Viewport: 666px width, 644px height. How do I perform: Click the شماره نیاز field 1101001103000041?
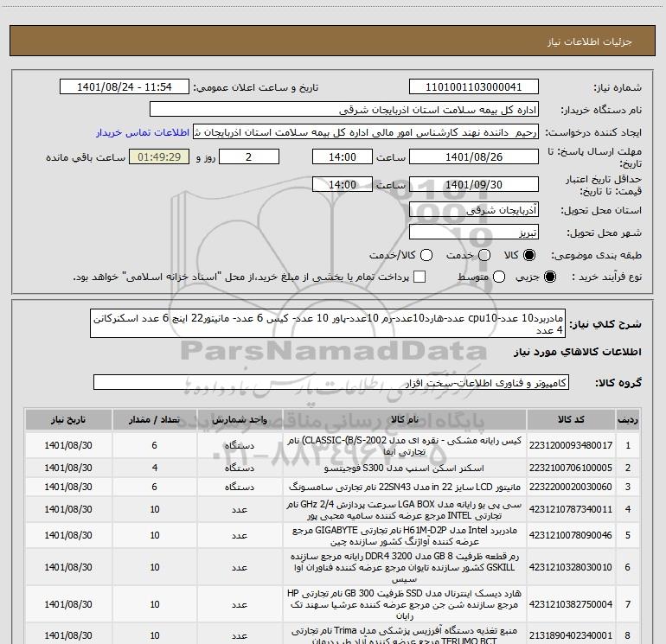(474, 86)
